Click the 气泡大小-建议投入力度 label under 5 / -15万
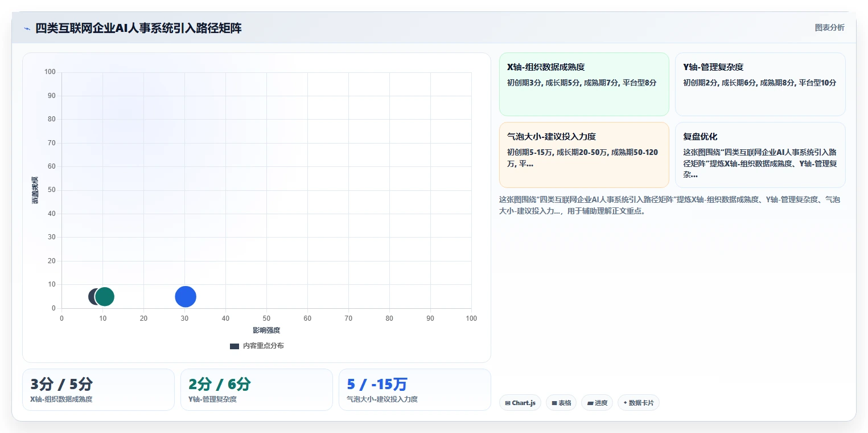 tap(382, 399)
